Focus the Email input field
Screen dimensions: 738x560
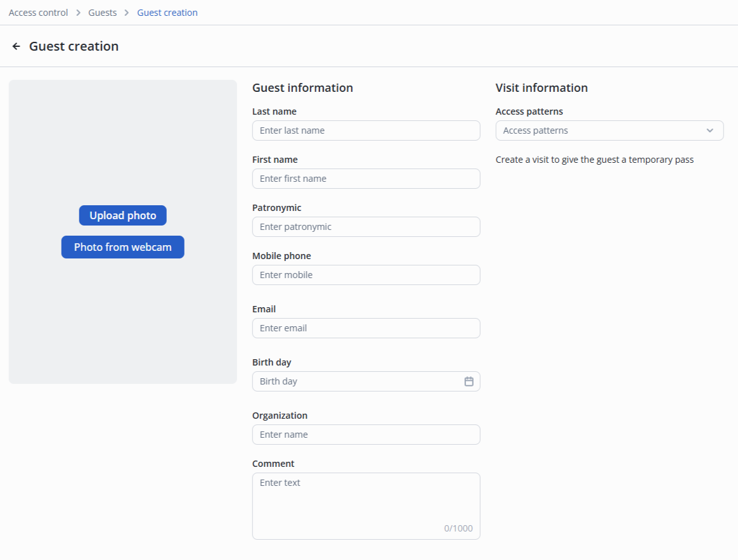click(366, 328)
